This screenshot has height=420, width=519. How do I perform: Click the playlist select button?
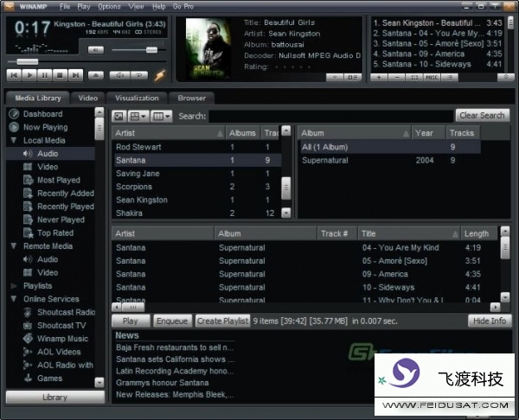coord(414,78)
